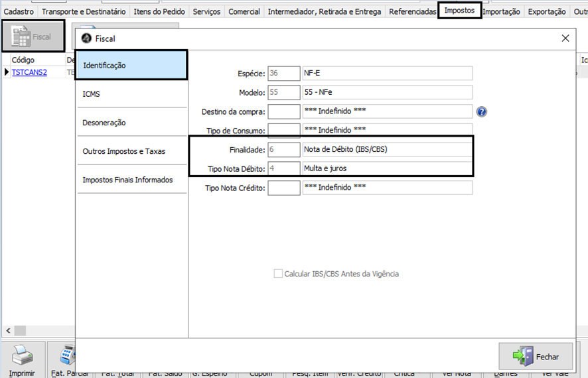Image resolution: width=588 pixels, height=378 pixels.
Task: Enable Calcular IBS/CBS Antes da Vigência
Action: point(278,274)
